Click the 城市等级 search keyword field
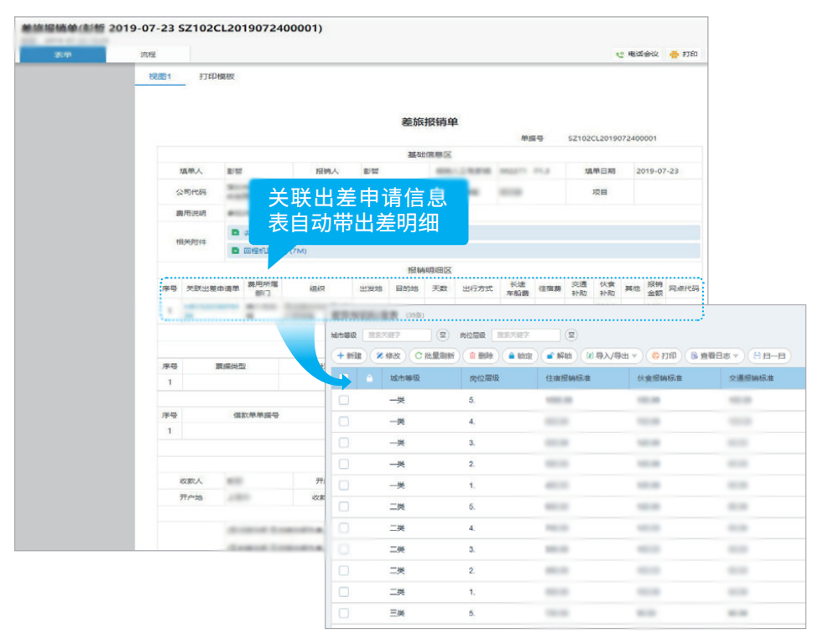The image size is (818, 644). point(397,335)
